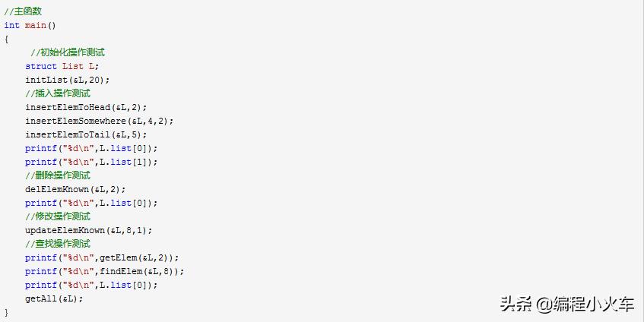Click the int main() declaration
This screenshot has width=644, height=322.
(30, 25)
